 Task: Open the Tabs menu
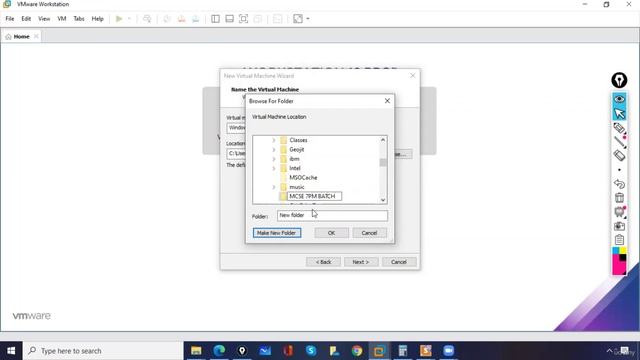click(79, 19)
